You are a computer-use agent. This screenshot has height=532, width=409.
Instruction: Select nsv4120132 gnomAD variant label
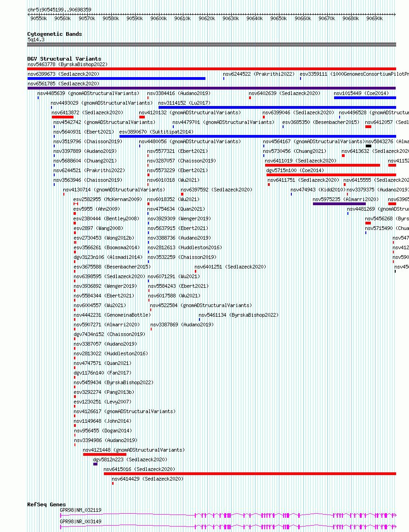pyautogui.click(x=190, y=112)
